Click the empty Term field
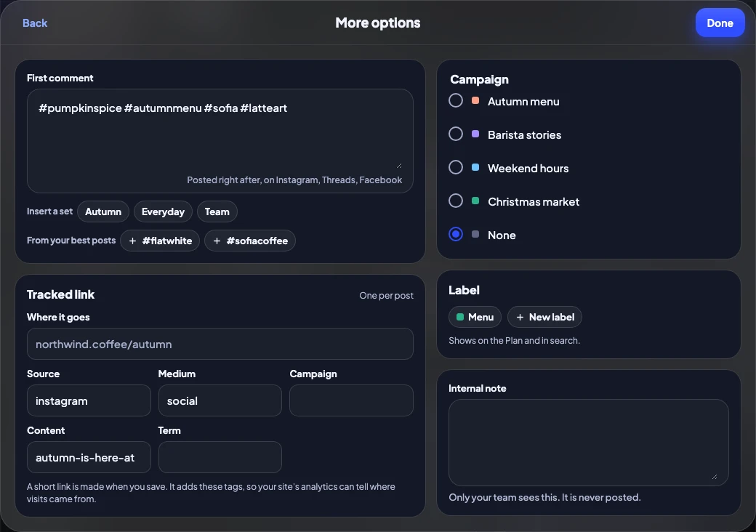The height and width of the screenshot is (532, 756). 220,457
